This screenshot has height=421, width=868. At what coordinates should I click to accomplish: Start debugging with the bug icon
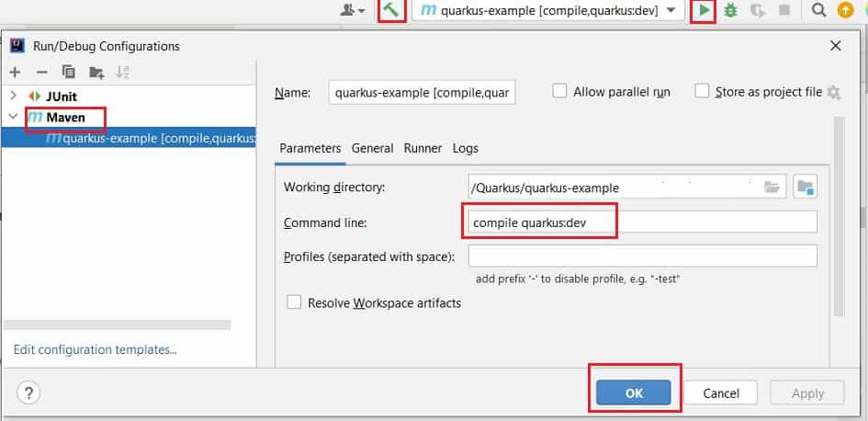click(731, 10)
